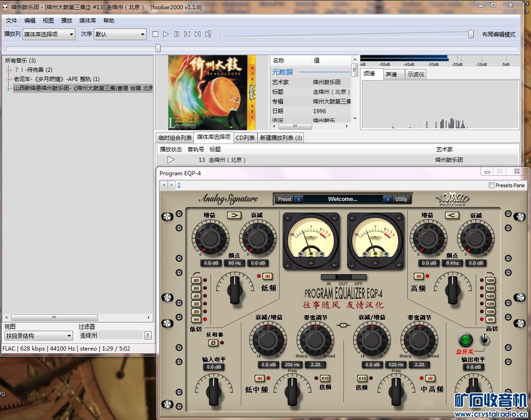This screenshot has height=420, width=531.
Task: Click the album cover thumbnail
Action: point(212,92)
